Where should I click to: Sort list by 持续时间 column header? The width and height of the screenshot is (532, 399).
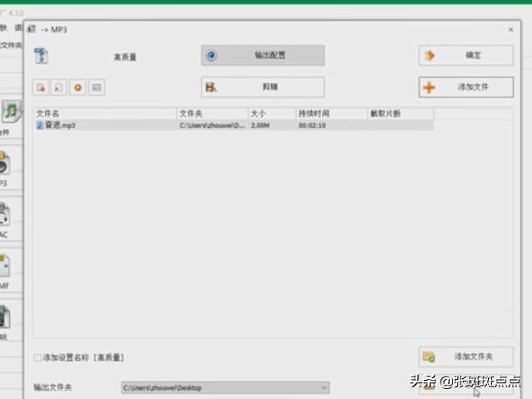pos(331,113)
